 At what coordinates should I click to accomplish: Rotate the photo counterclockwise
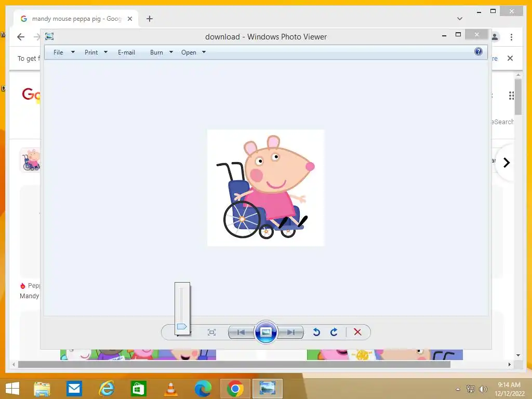point(316,332)
